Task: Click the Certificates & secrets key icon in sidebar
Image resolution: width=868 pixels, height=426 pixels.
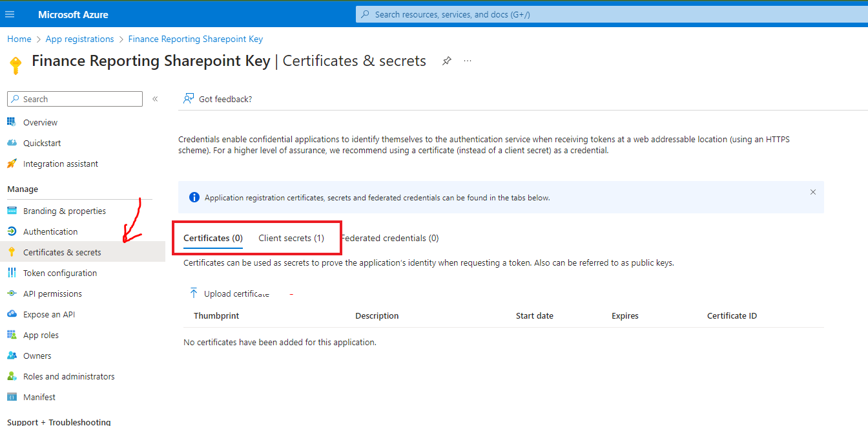Action: click(x=12, y=252)
